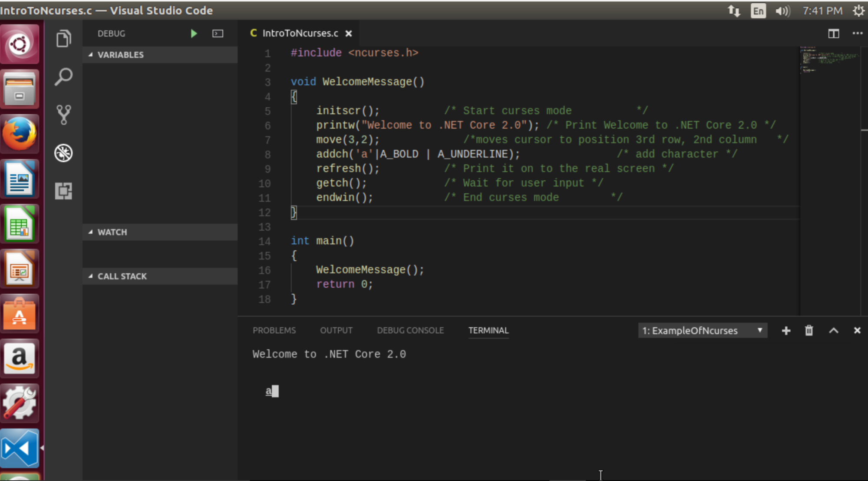The height and width of the screenshot is (481, 868).
Task: Split the editor with split icon
Action: [833, 33]
